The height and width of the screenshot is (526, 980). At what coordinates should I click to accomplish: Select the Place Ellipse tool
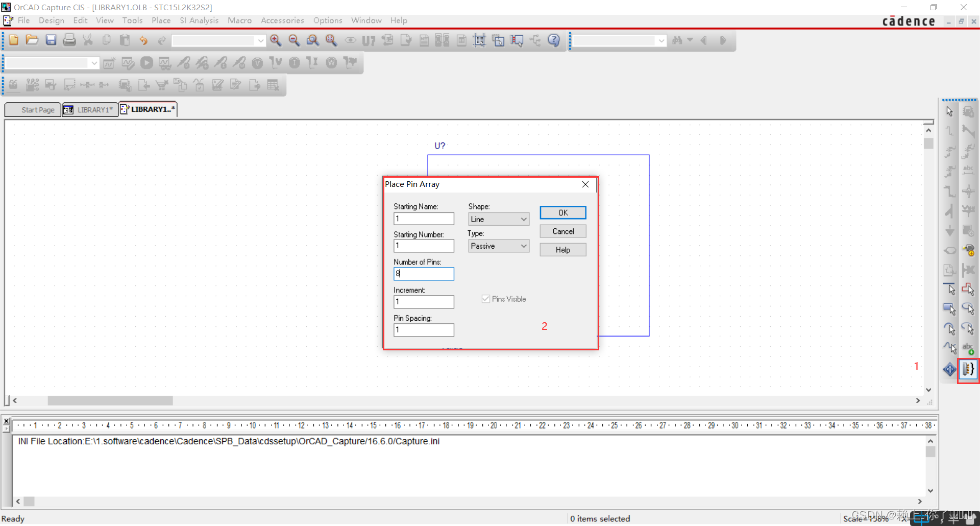click(x=968, y=309)
